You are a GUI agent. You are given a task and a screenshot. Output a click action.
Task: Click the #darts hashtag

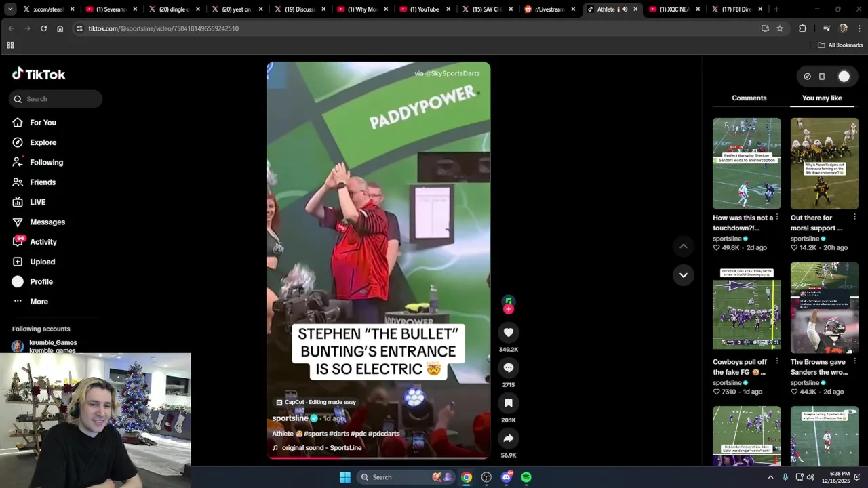340,434
